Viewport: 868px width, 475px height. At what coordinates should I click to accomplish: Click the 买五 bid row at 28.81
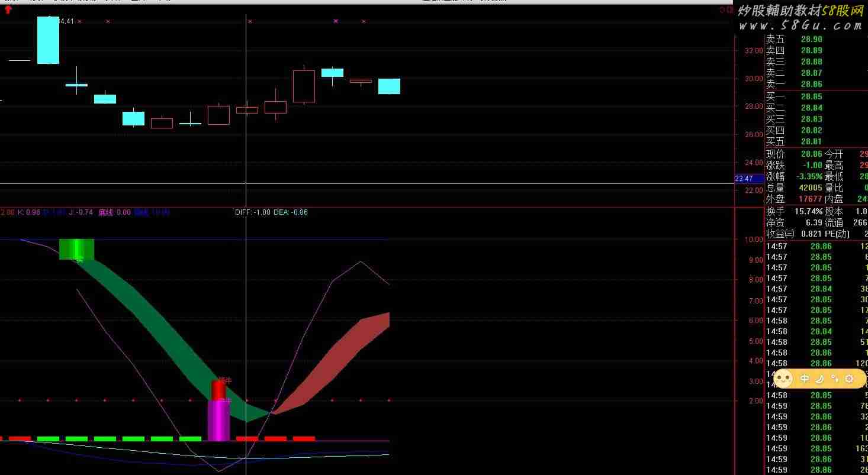(x=816, y=141)
